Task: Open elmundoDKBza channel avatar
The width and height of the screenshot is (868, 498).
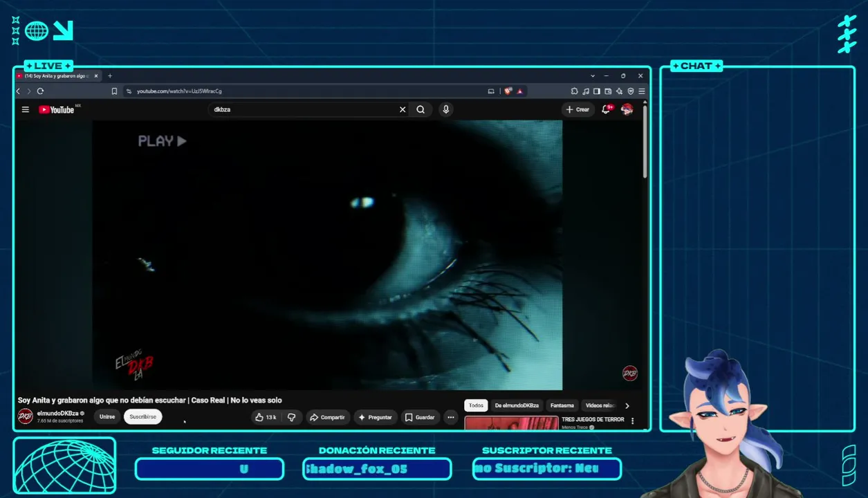Action: point(25,416)
